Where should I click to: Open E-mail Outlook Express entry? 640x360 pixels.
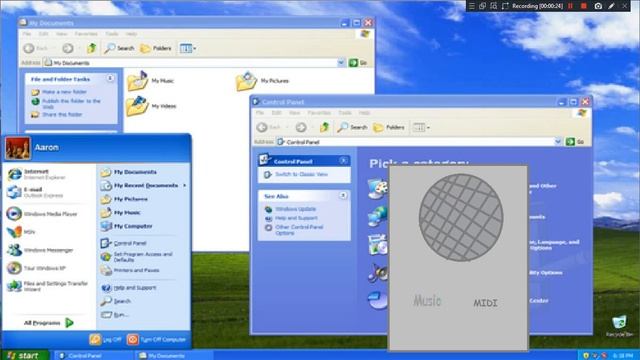tap(35, 192)
